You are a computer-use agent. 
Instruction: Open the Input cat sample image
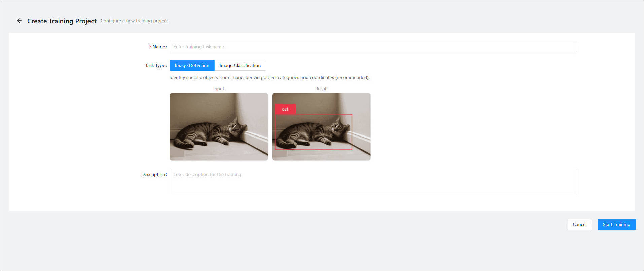219,127
